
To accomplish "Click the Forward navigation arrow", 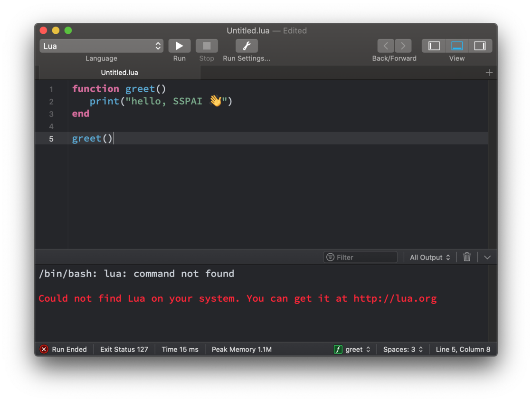I will tap(403, 46).
